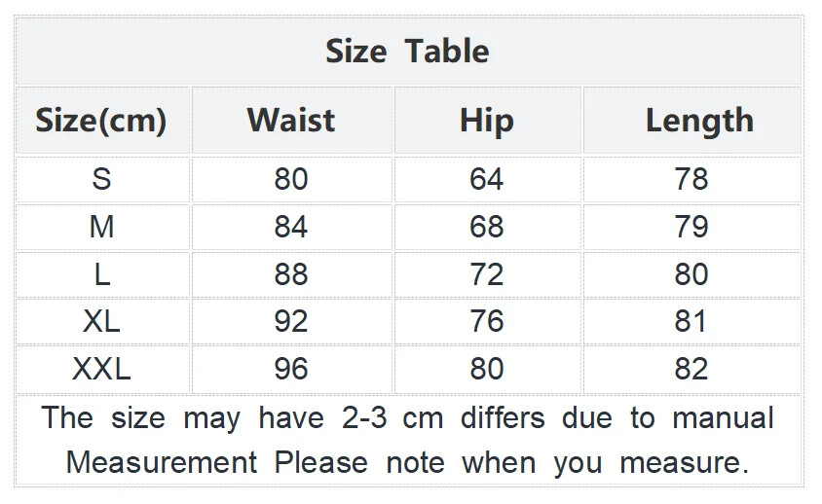Select the L size row label
This screenshot has width=822, height=504.
click(102, 274)
